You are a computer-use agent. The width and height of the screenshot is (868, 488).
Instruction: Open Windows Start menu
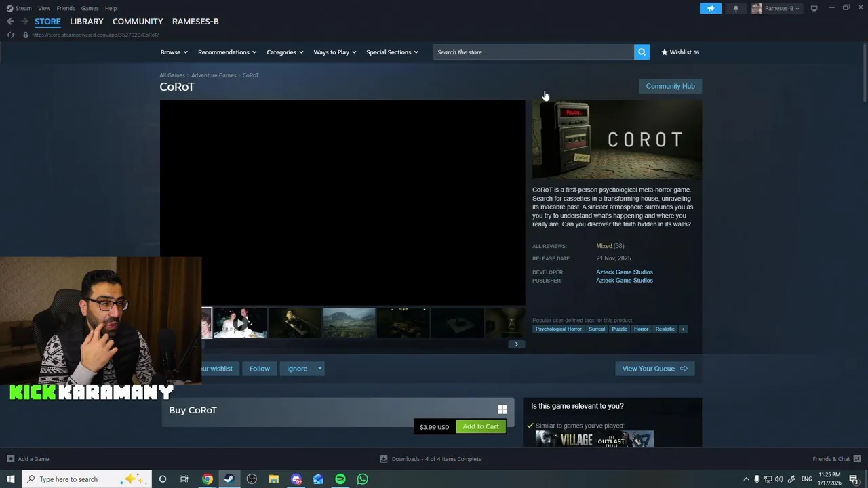click(11, 479)
